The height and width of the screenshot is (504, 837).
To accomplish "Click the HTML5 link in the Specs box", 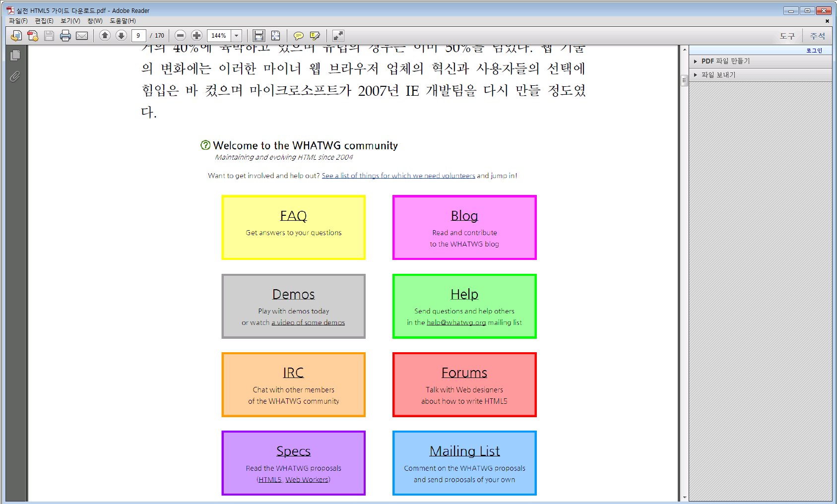I will pyautogui.click(x=270, y=480).
